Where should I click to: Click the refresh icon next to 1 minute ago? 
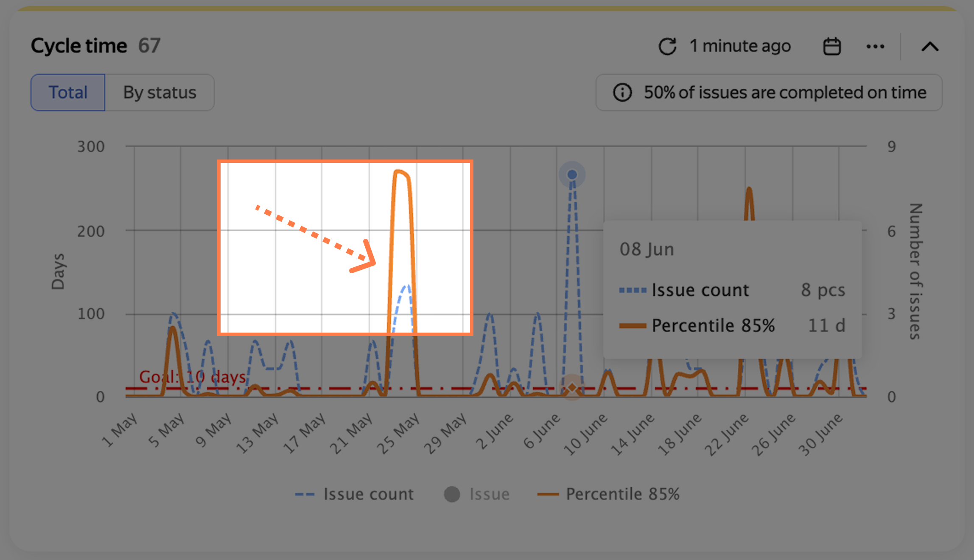point(667,46)
